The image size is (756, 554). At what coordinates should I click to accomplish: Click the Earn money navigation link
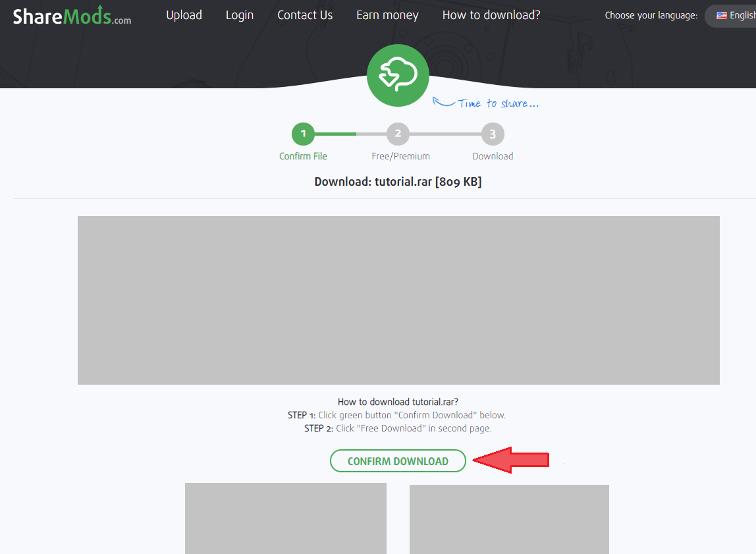coord(387,14)
